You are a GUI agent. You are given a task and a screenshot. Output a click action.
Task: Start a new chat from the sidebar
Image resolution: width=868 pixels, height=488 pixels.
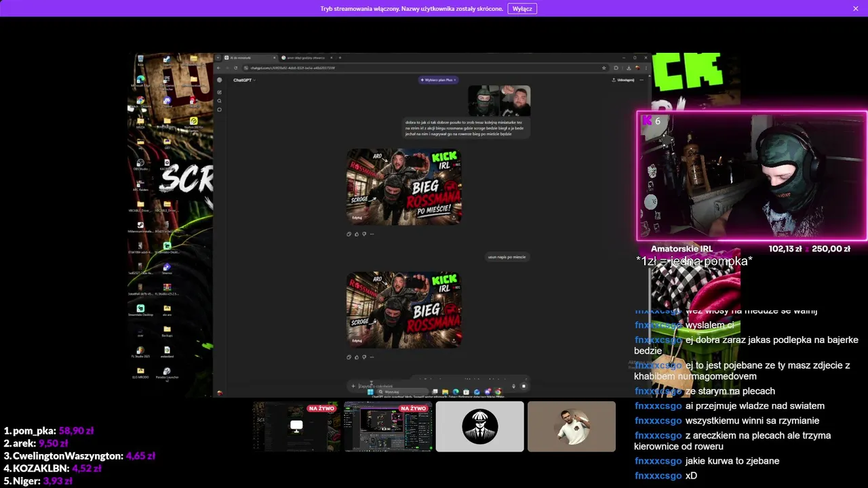pyautogui.click(x=220, y=92)
